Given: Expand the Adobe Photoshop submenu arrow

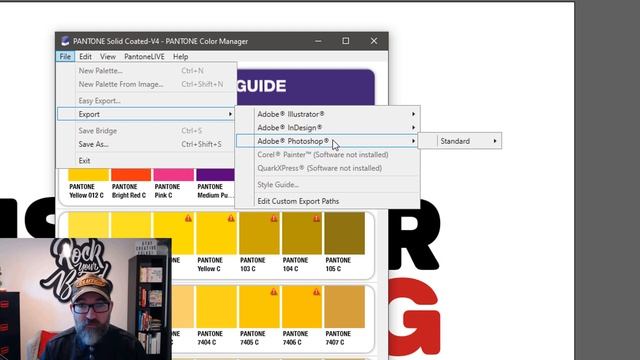Looking at the screenshot, I should pos(413,141).
